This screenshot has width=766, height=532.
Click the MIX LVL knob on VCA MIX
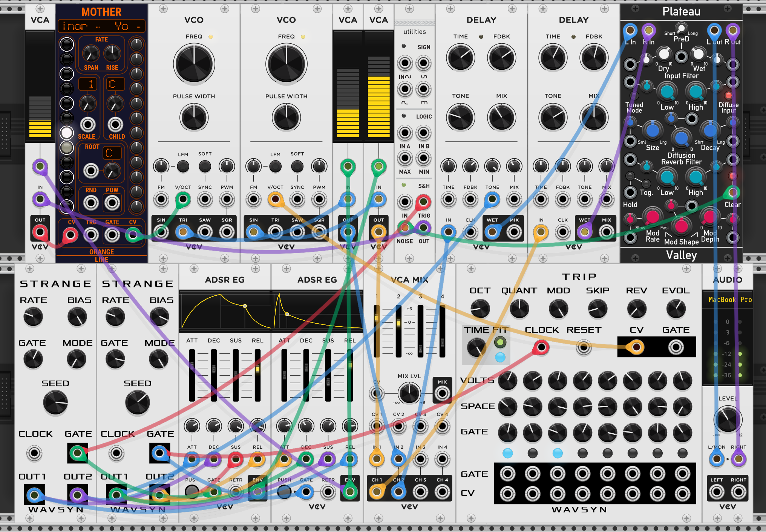coord(409,393)
